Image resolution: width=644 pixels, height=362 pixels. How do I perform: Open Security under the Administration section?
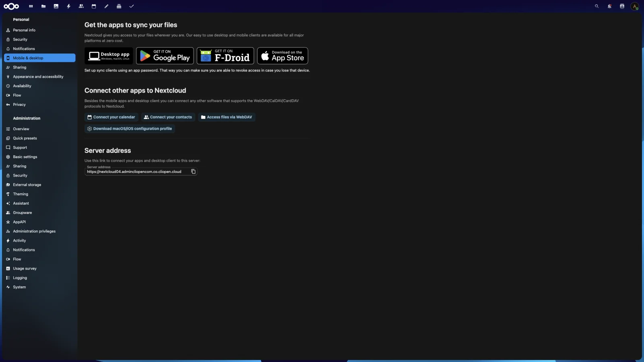coord(40,175)
